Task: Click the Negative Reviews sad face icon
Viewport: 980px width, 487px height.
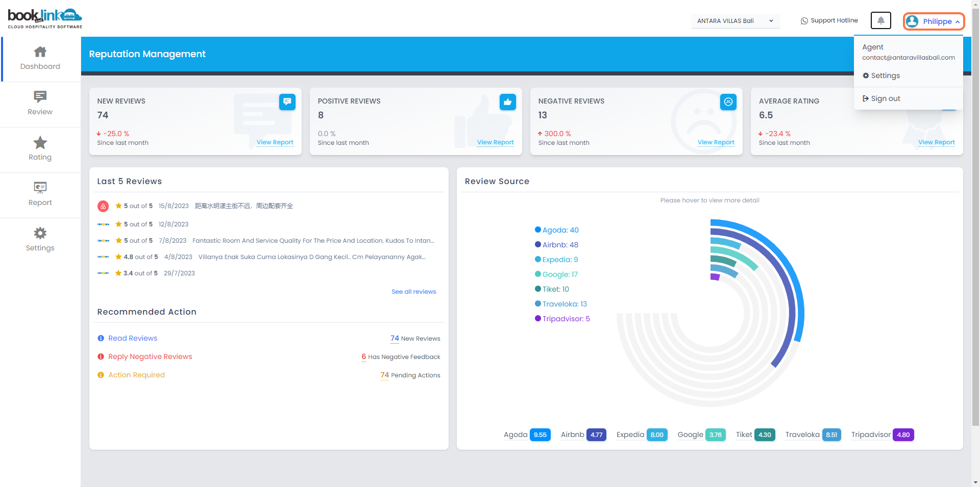Action: click(x=728, y=102)
